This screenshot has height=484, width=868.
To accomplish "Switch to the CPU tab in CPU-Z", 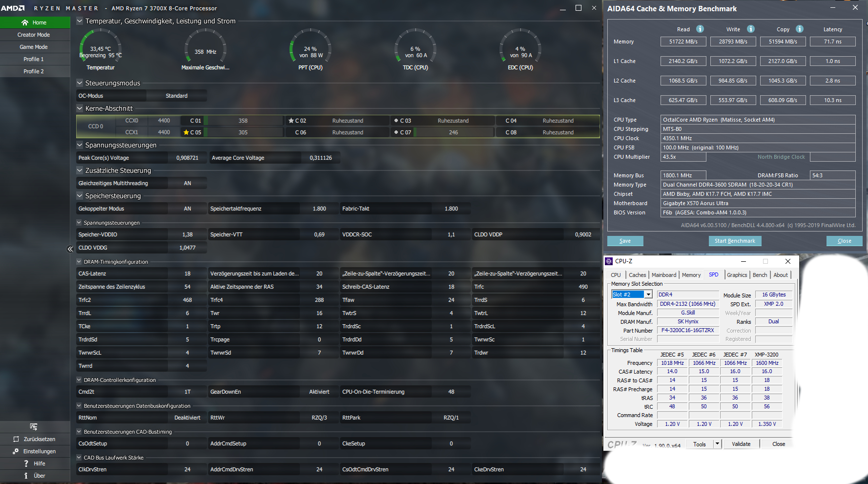I will (616, 275).
